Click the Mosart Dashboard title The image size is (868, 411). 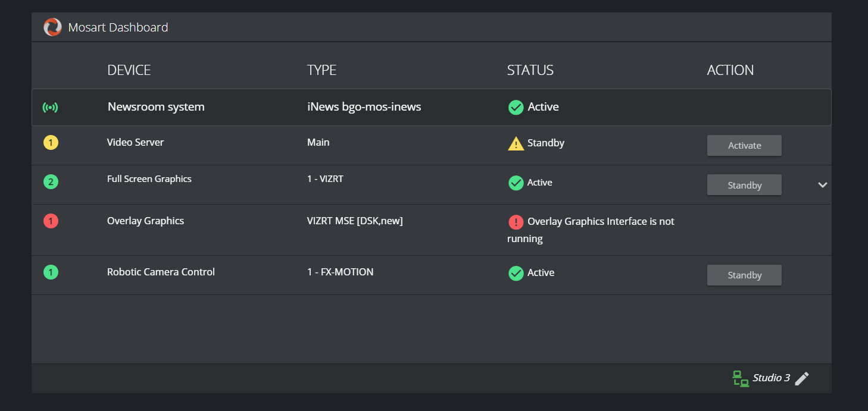[118, 27]
